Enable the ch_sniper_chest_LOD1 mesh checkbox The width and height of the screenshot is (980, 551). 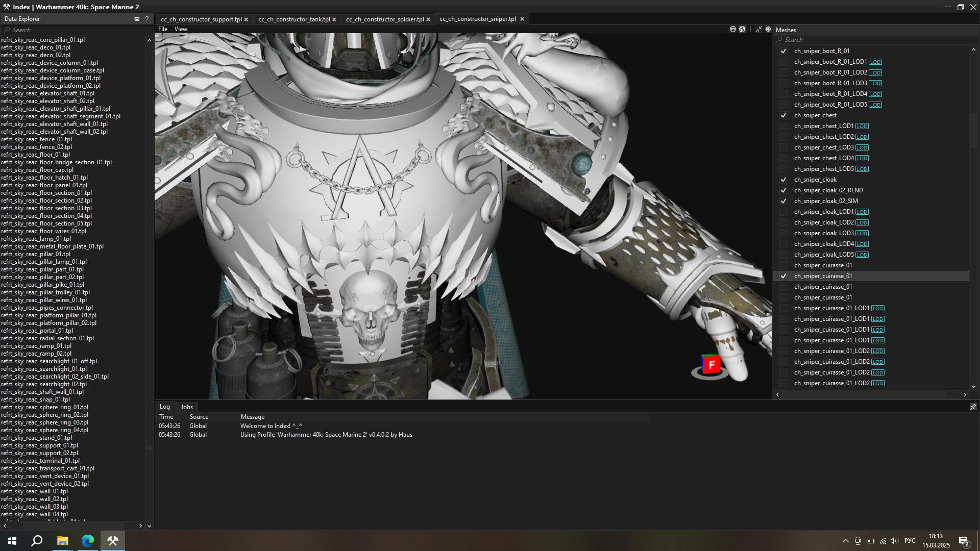pyautogui.click(x=783, y=126)
